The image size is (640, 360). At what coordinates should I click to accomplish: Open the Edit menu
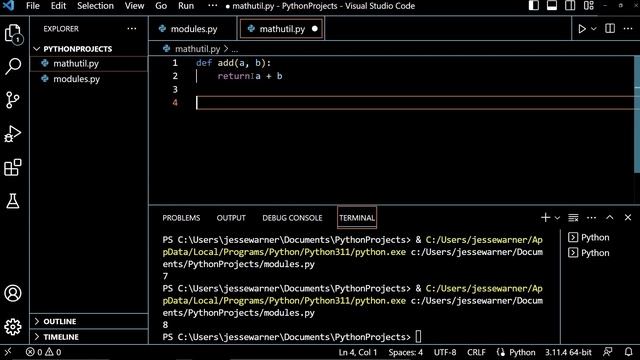click(x=58, y=6)
